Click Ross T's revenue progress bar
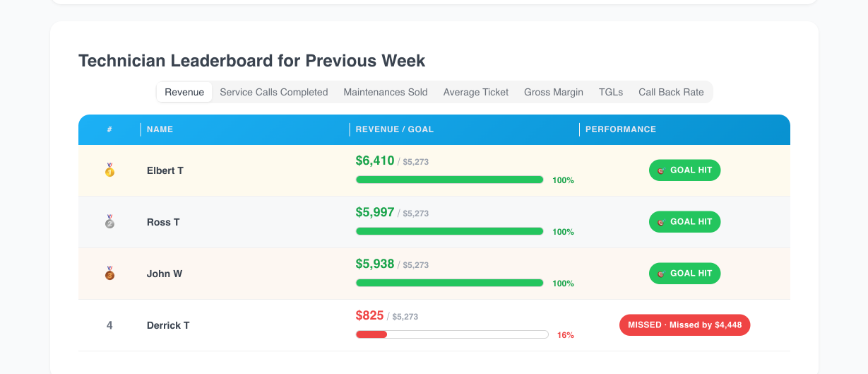The width and height of the screenshot is (868, 374). 449,232
